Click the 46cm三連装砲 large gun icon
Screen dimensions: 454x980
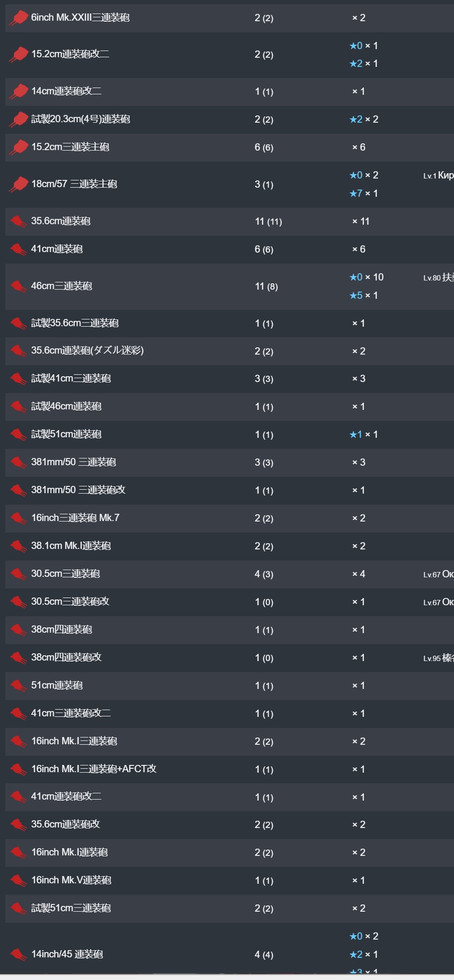coord(19,287)
